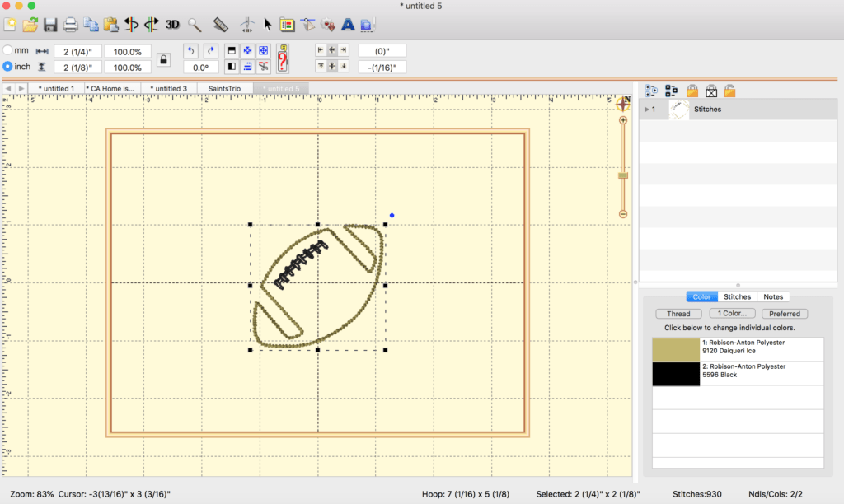Viewport: 844px width, 504px height.
Task: Select the inch measurement radio button
Action: 7,66
